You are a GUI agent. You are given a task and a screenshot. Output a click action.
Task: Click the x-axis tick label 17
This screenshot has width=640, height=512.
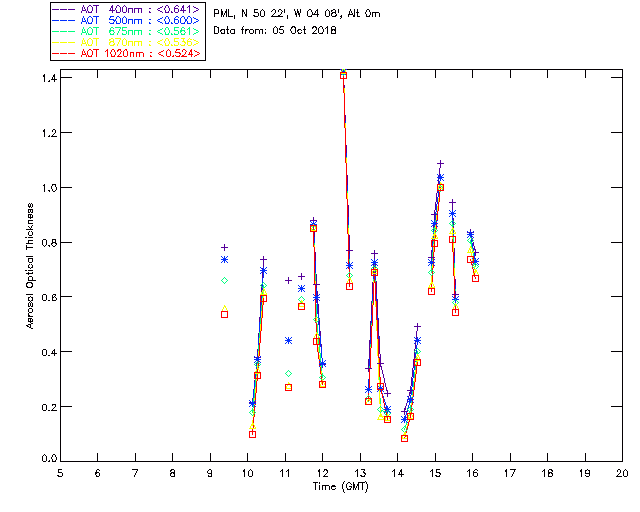pyautogui.click(x=510, y=473)
